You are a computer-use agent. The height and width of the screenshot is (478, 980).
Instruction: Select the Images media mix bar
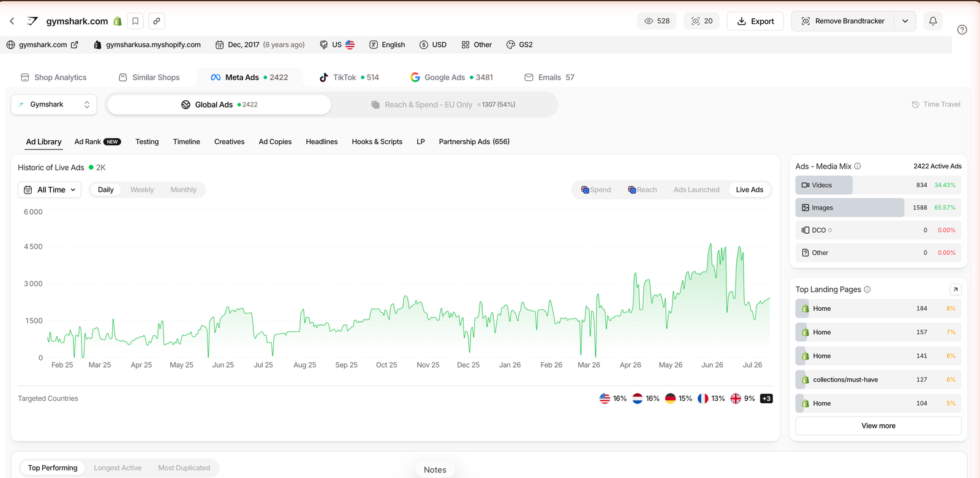(x=878, y=208)
